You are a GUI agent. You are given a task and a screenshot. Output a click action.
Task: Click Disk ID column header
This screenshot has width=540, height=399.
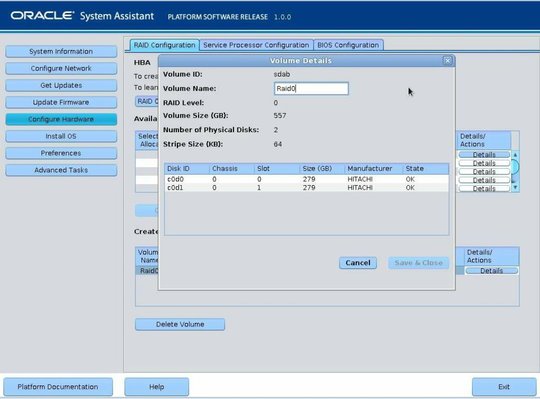point(187,169)
